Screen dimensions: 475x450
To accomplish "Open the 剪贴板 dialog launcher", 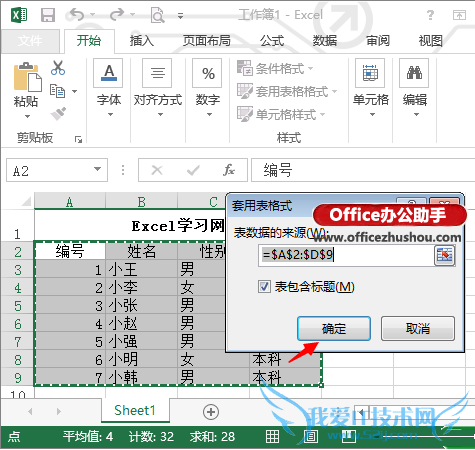I will point(78,139).
